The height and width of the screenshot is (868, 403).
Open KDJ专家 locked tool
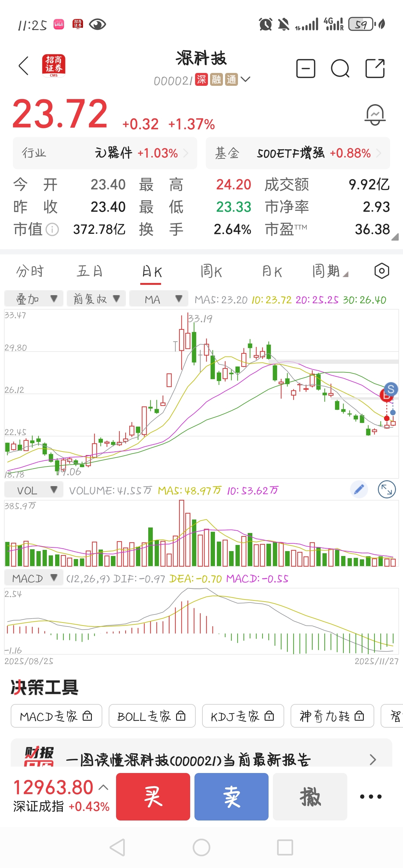click(243, 716)
